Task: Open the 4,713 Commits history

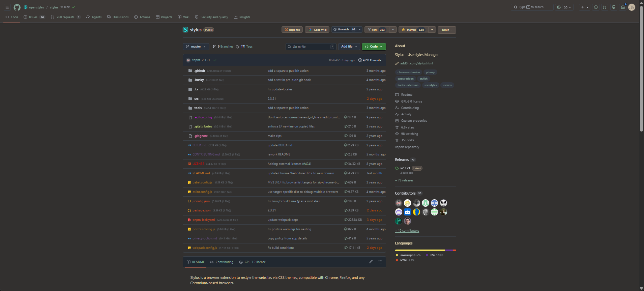Action: pyautogui.click(x=370, y=60)
